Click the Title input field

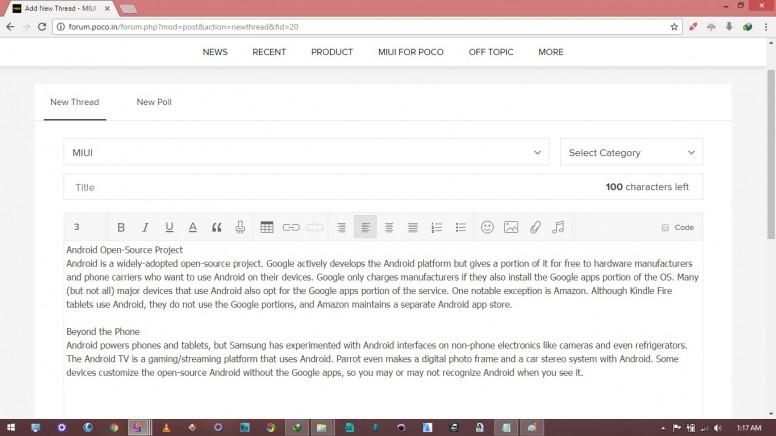[383, 187]
